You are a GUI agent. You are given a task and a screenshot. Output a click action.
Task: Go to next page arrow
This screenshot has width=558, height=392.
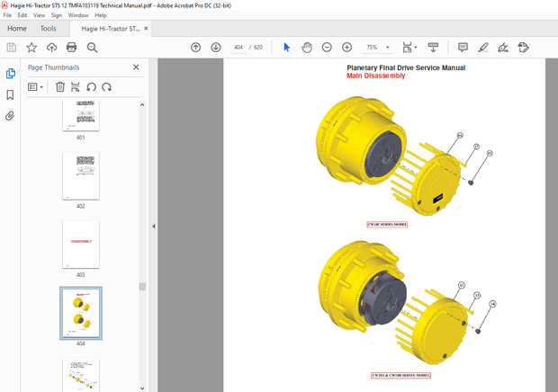pyautogui.click(x=216, y=48)
